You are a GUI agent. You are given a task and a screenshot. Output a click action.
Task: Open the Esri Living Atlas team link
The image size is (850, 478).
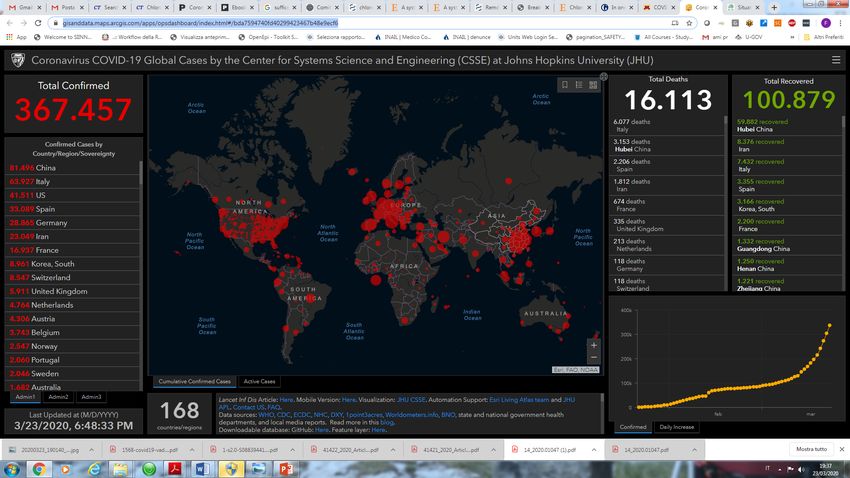(x=519, y=399)
